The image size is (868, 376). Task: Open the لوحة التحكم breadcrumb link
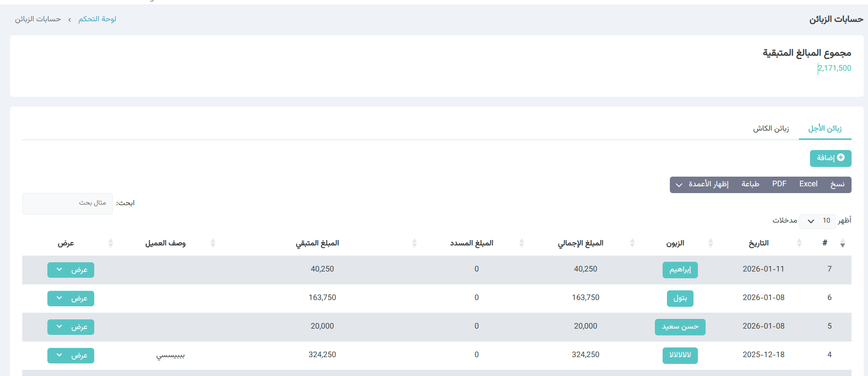pyautogui.click(x=97, y=19)
